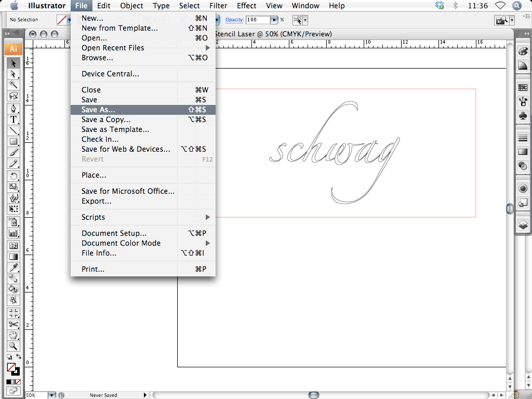This screenshot has height=399, width=532.
Task: Select the Live Paint Bucket tool
Action: click(13, 289)
